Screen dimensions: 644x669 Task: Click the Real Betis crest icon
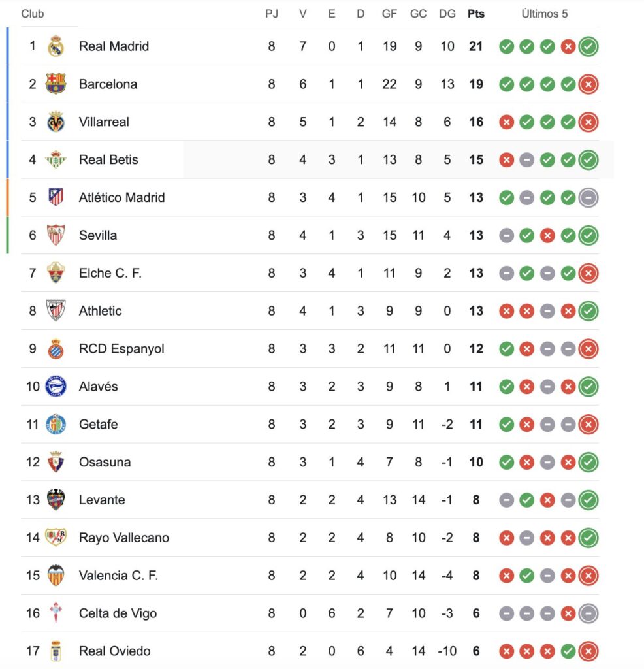click(x=56, y=160)
